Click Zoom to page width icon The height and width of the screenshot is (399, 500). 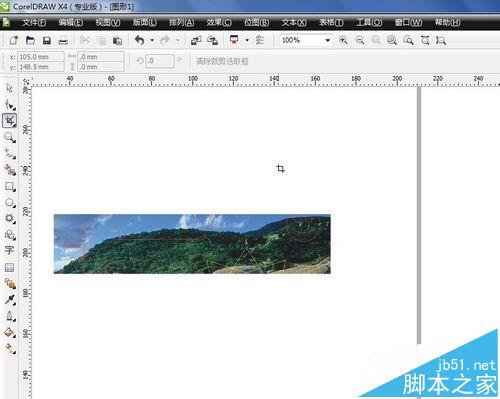tap(425, 40)
